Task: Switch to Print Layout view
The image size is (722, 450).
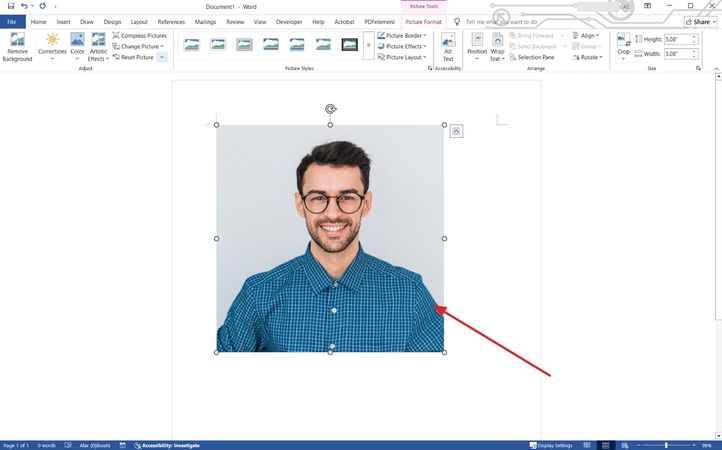Action: 606,445
